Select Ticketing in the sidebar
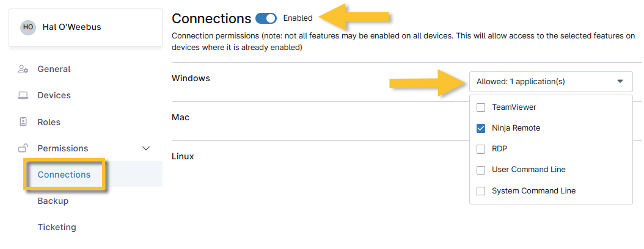The image size is (644, 249). [57, 227]
